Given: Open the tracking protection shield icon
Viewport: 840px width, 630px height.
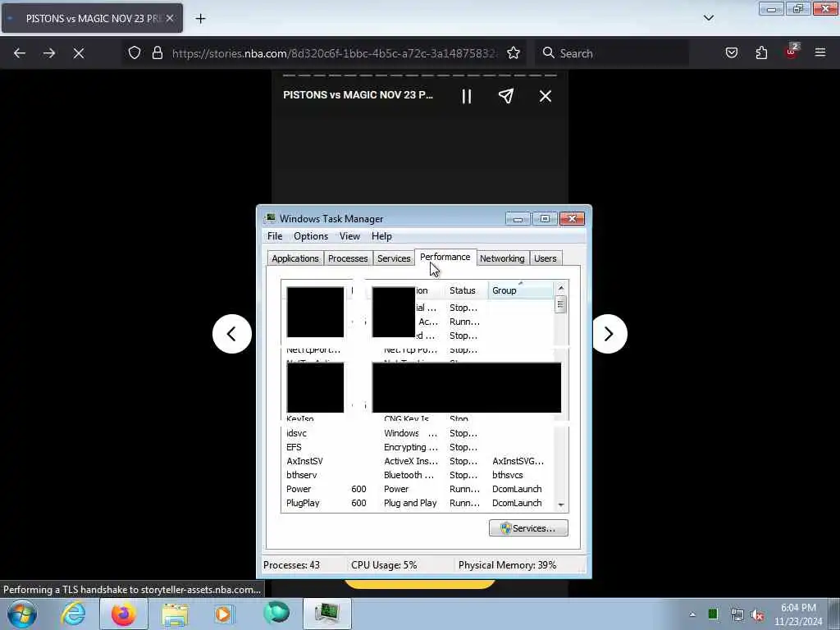Looking at the screenshot, I should 135,52.
